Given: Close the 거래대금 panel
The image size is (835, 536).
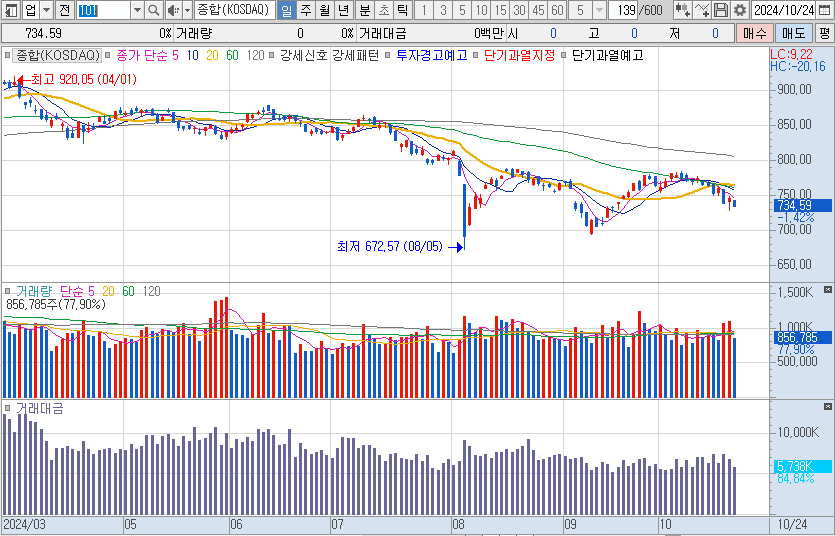Looking at the screenshot, I should [828, 407].
